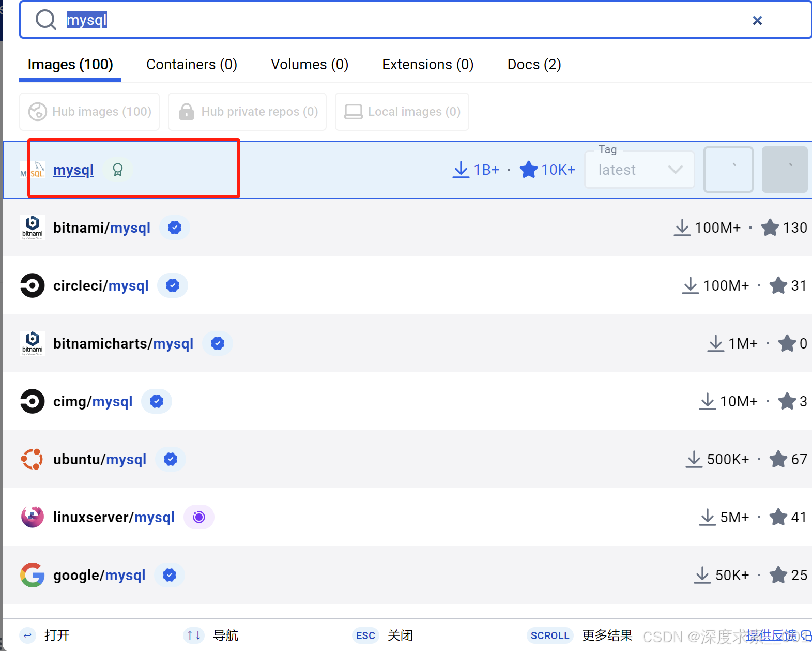Select the google/mysql result
This screenshot has height=651, width=812.
pos(407,575)
